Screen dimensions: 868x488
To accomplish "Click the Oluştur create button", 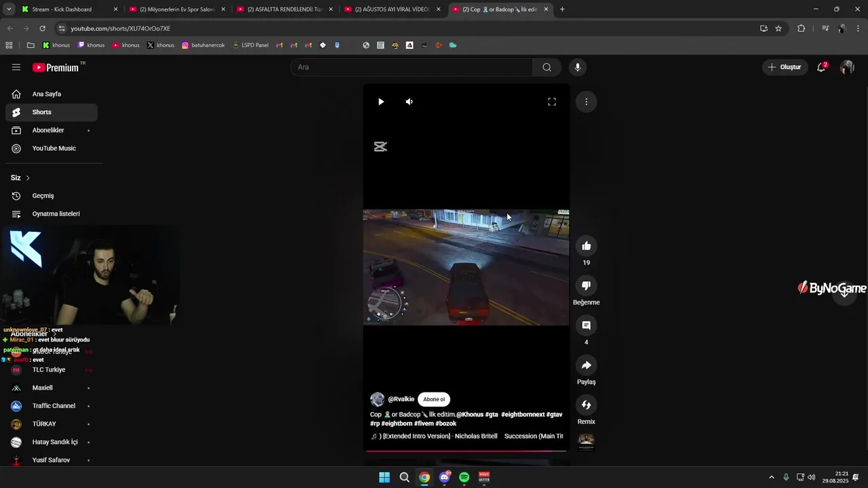I will click(x=785, y=67).
